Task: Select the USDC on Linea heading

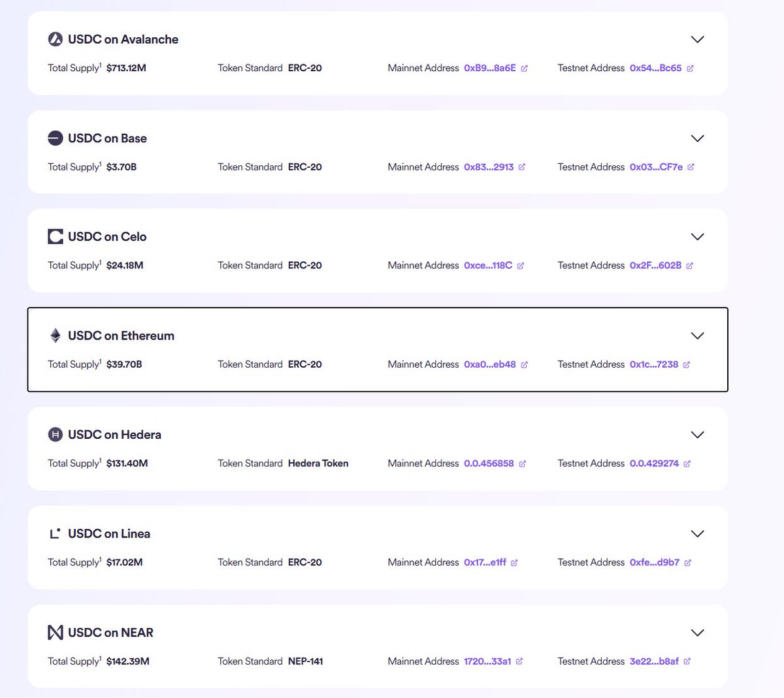Action: (x=109, y=533)
